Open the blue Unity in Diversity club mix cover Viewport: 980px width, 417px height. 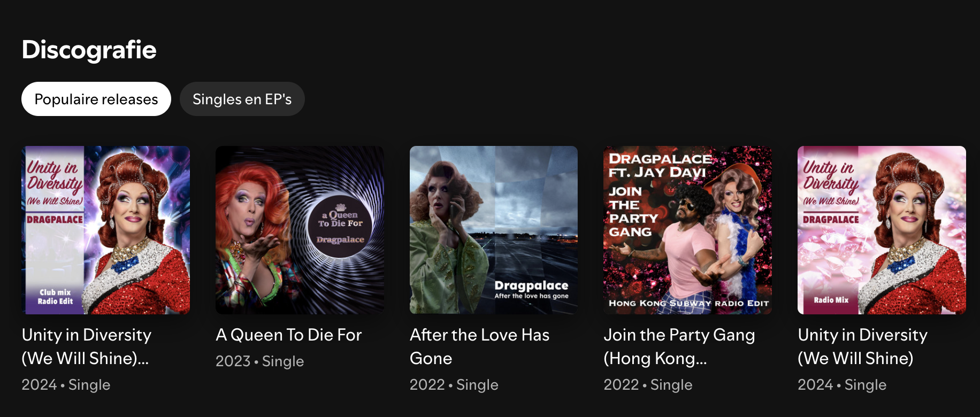coord(105,230)
